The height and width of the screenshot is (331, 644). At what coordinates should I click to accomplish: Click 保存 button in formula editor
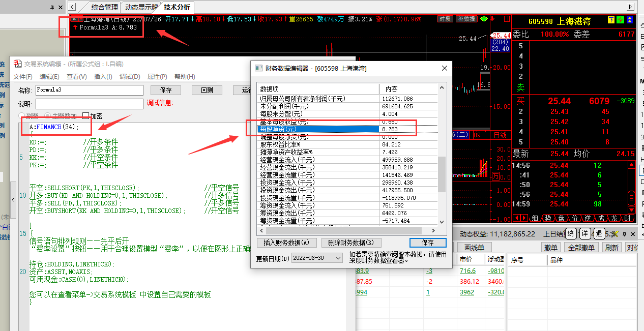(165, 90)
